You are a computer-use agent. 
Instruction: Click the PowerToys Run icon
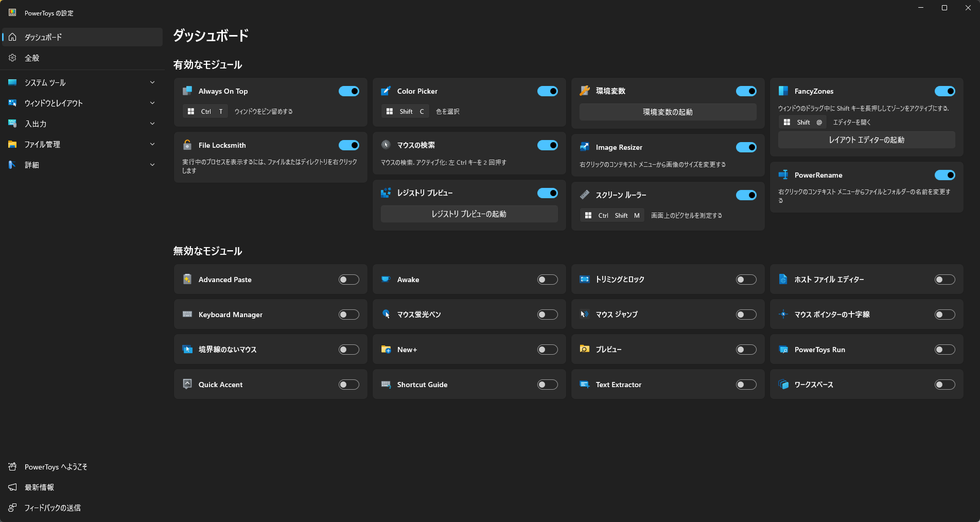click(x=783, y=350)
